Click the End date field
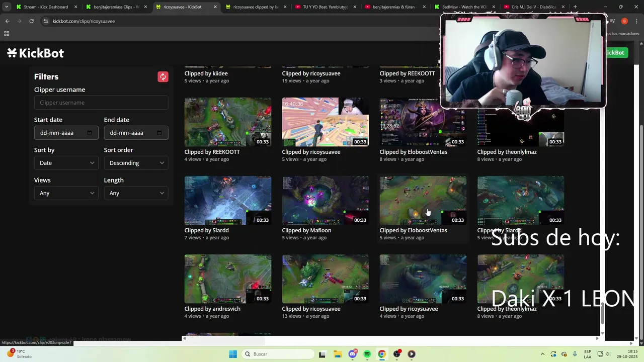This screenshot has height=362, width=644. click(x=136, y=133)
